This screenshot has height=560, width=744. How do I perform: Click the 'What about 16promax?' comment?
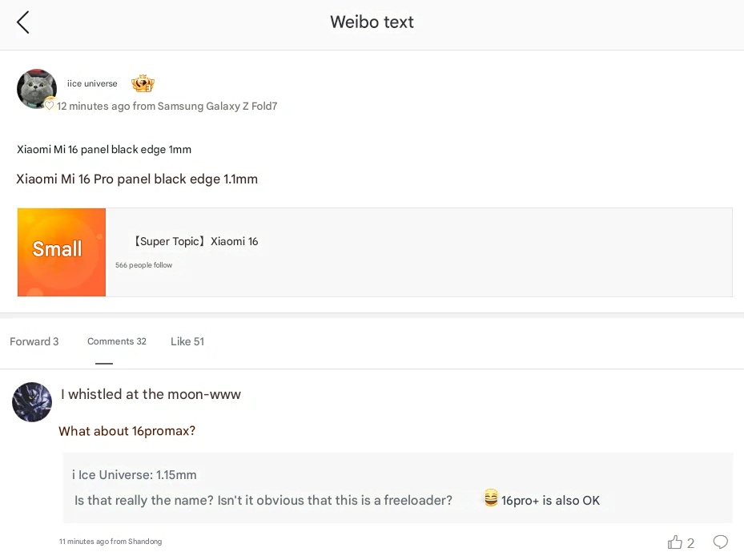click(127, 431)
